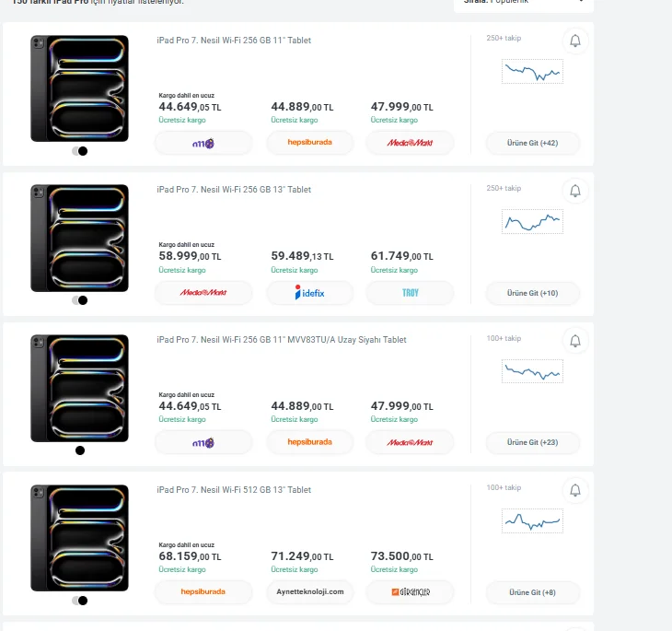The image size is (672, 631).
Task: Click the "Ürüne Git (+42)" button
Action: tap(533, 143)
